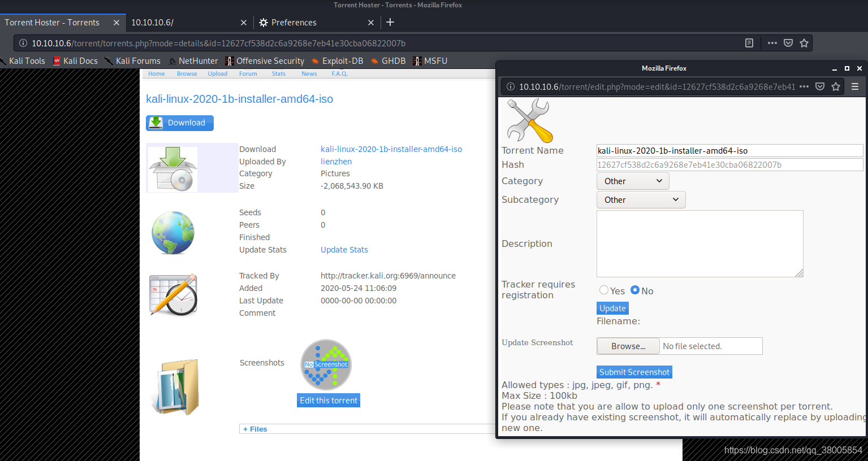This screenshot has height=461, width=868.
Task: Expand the Files section
Action: [255, 429]
